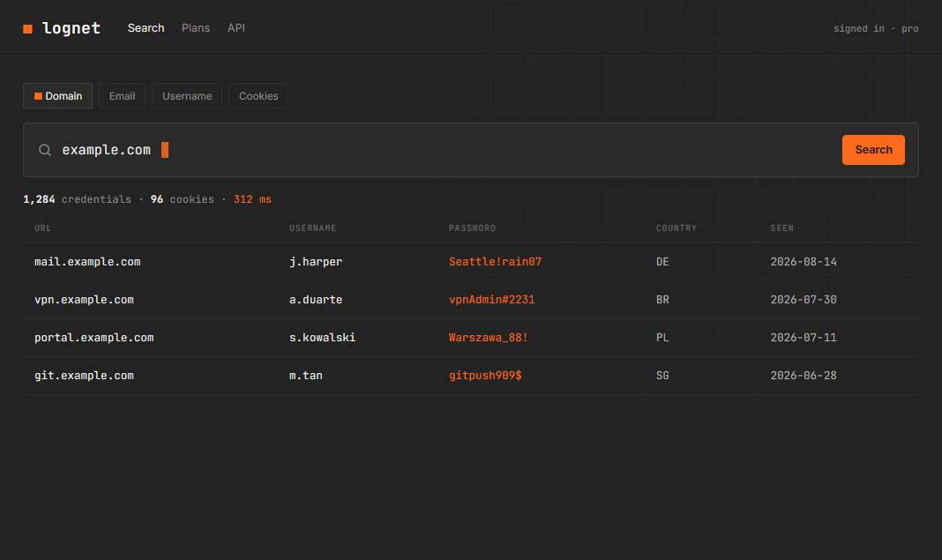
Task: Click the username a.duarte
Action: point(316,300)
